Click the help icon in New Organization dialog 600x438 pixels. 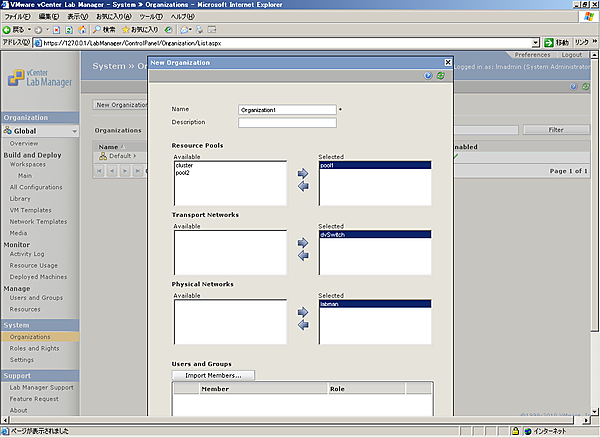(x=428, y=75)
